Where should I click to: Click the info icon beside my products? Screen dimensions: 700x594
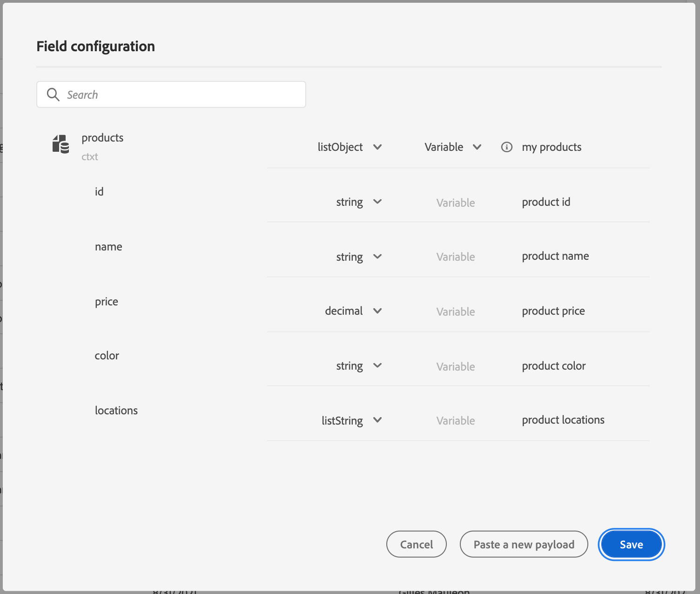[x=506, y=147]
